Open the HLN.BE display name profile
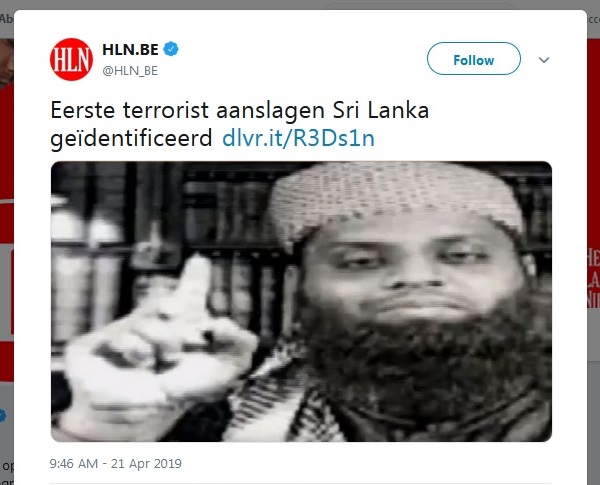This screenshot has width=600, height=485. click(130, 49)
